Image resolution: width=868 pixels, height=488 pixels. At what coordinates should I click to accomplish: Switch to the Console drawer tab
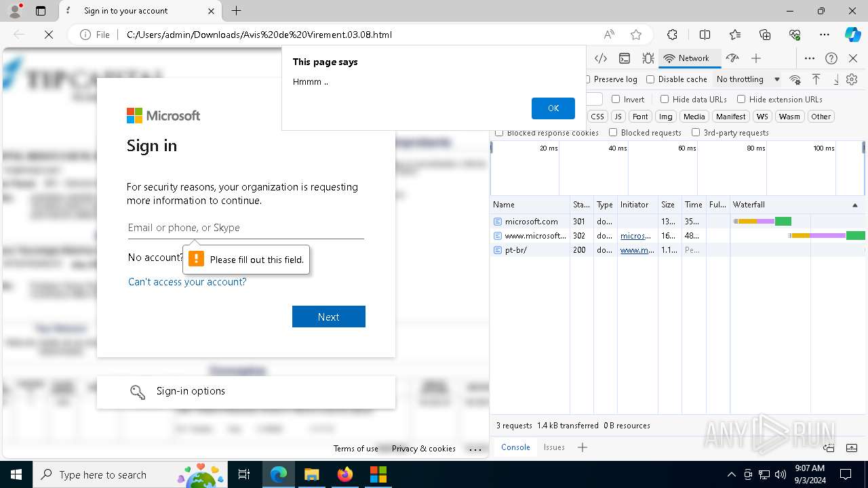pyautogui.click(x=515, y=447)
